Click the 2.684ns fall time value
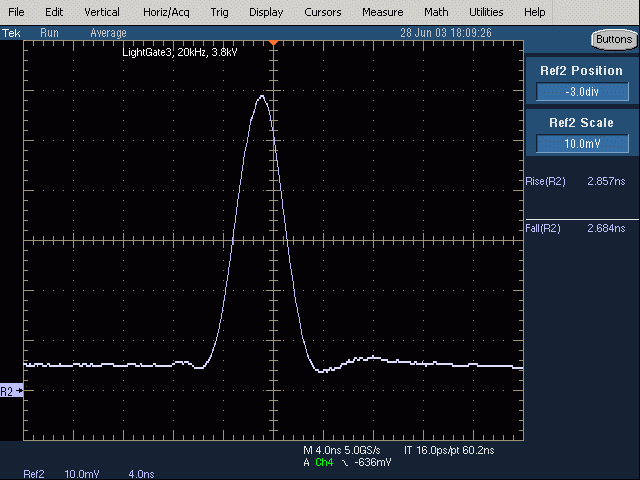 (x=606, y=228)
